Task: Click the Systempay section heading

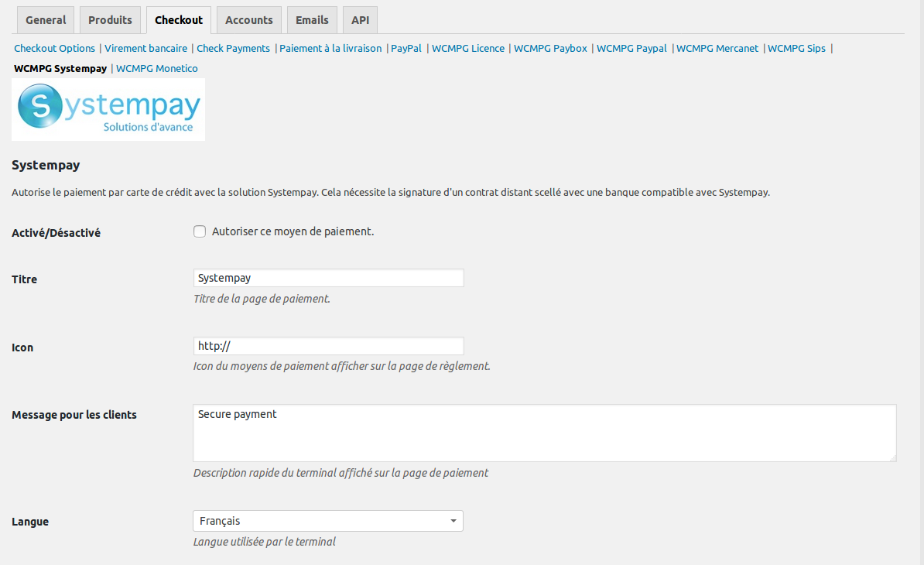Action: (46, 165)
